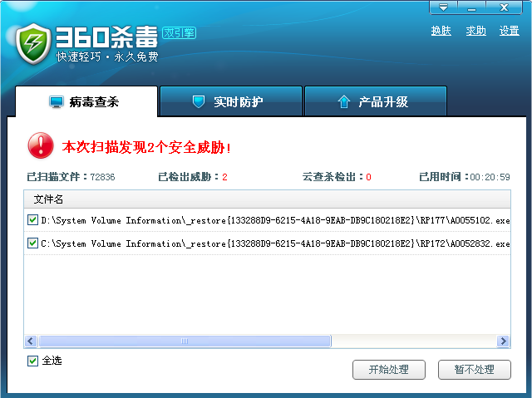Minimize the 360杀毒 window
The height and width of the screenshot is (398, 532).
471,7
